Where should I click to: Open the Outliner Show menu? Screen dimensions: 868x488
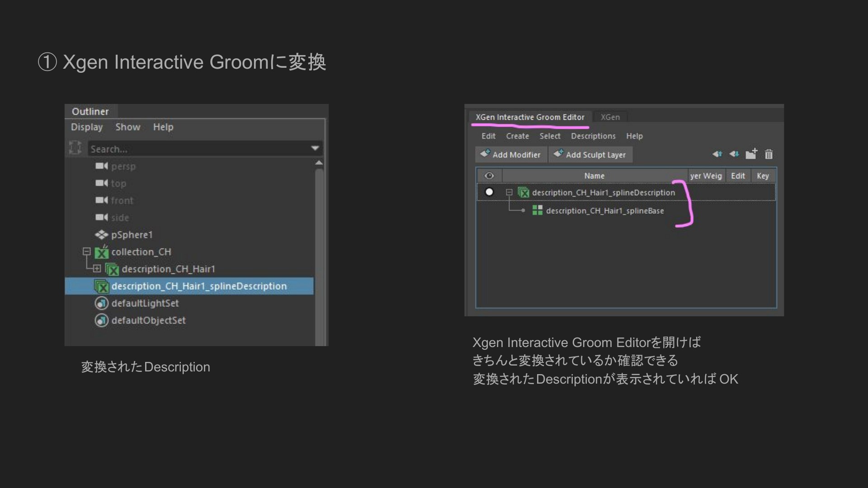(x=128, y=127)
